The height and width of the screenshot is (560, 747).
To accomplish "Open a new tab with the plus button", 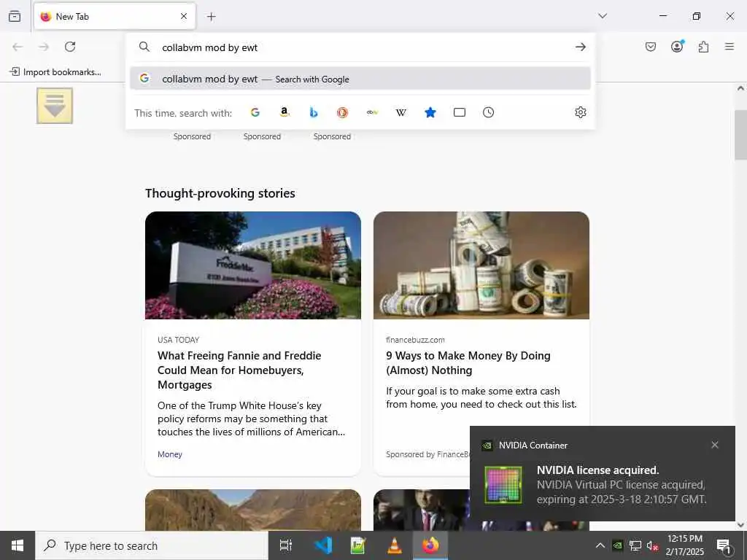I will [x=211, y=17].
